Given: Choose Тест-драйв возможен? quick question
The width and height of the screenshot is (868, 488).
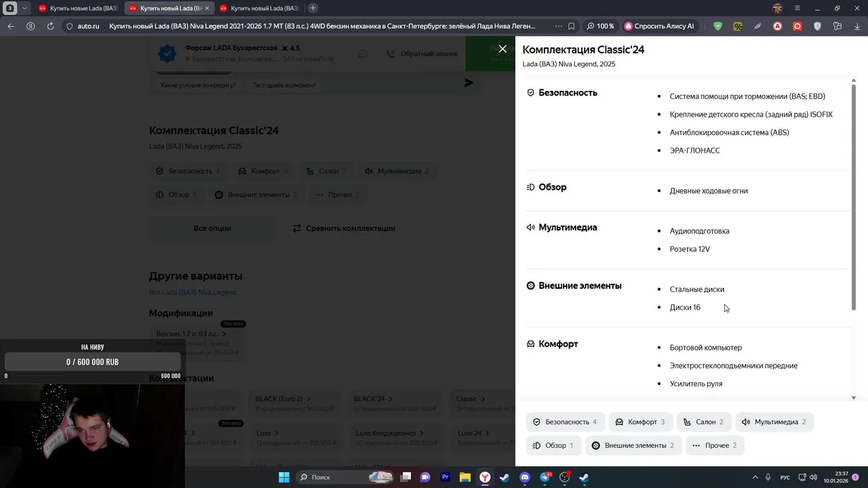Looking at the screenshot, I should (x=284, y=85).
